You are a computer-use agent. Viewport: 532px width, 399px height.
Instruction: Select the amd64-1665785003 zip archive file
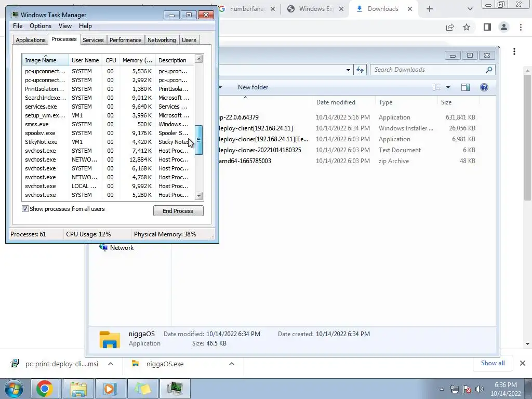348,161
